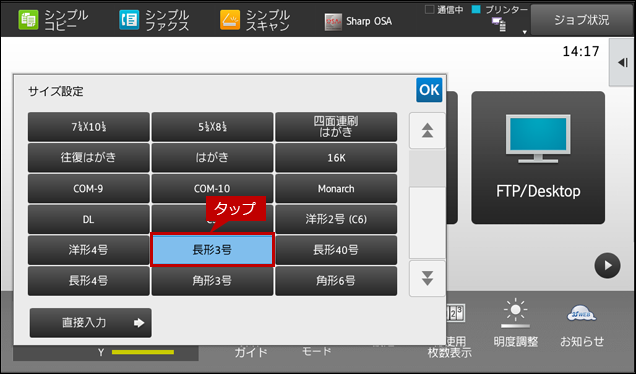The width and height of the screenshot is (636, 374).
Task: Open 直接入力 direct size entry
Action: click(90, 323)
